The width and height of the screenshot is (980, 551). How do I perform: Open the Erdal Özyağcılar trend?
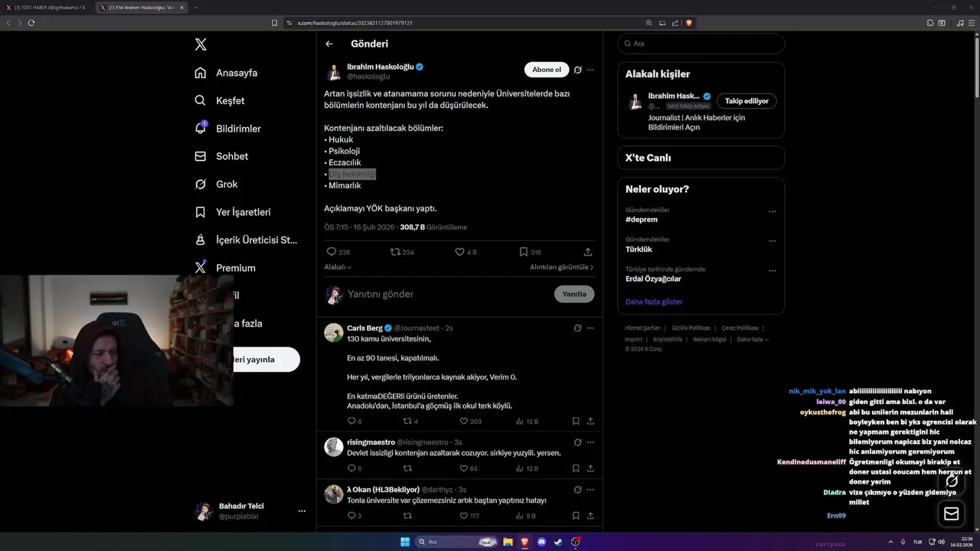tap(653, 279)
